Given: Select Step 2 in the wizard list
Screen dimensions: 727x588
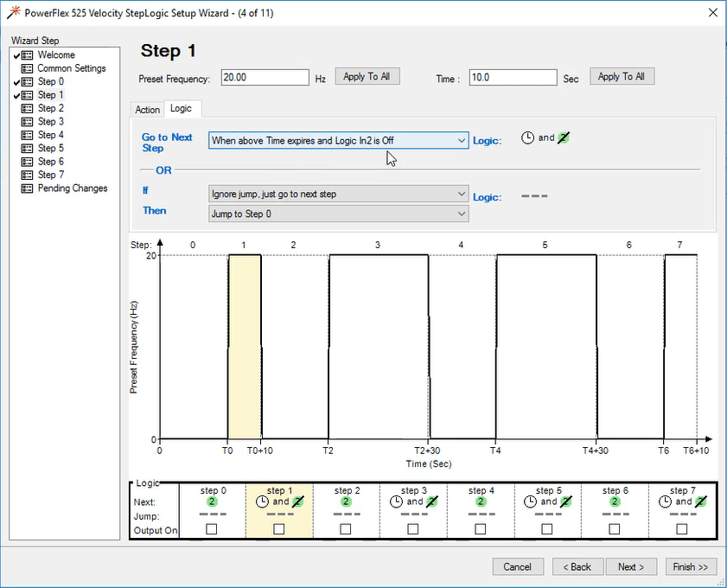Looking at the screenshot, I should click(x=50, y=108).
